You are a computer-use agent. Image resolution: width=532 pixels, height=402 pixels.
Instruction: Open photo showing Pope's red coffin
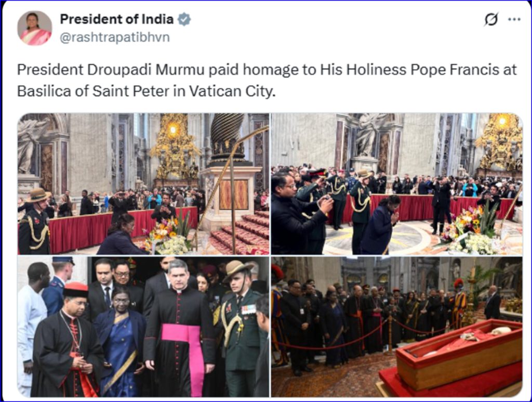396,327
